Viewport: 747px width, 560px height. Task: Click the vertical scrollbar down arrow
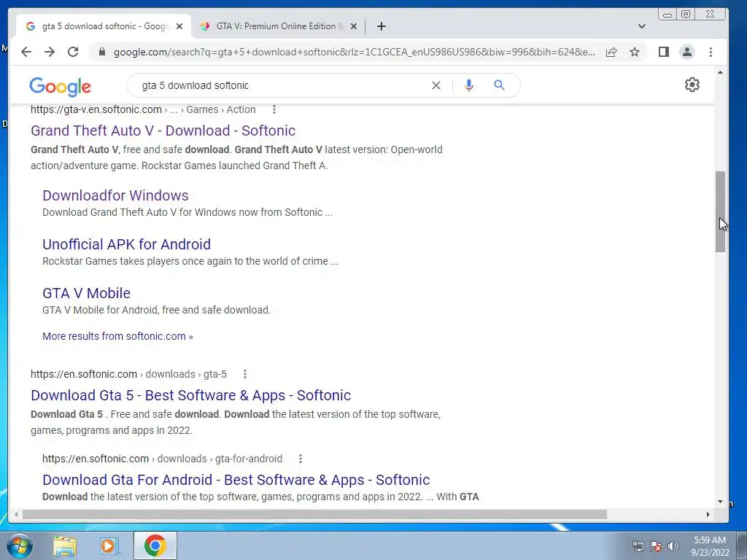coord(720,502)
